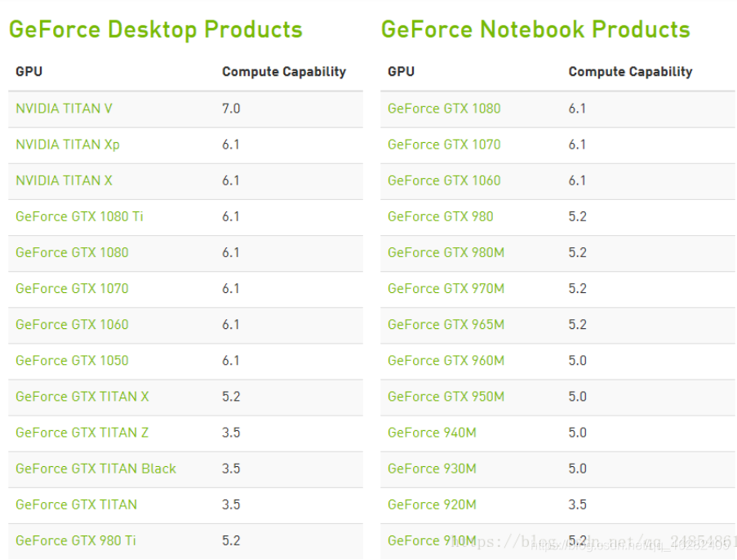Click the "GeForce Notebook Products" heading
Screen dimensions: 737x560
(x=535, y=29)
